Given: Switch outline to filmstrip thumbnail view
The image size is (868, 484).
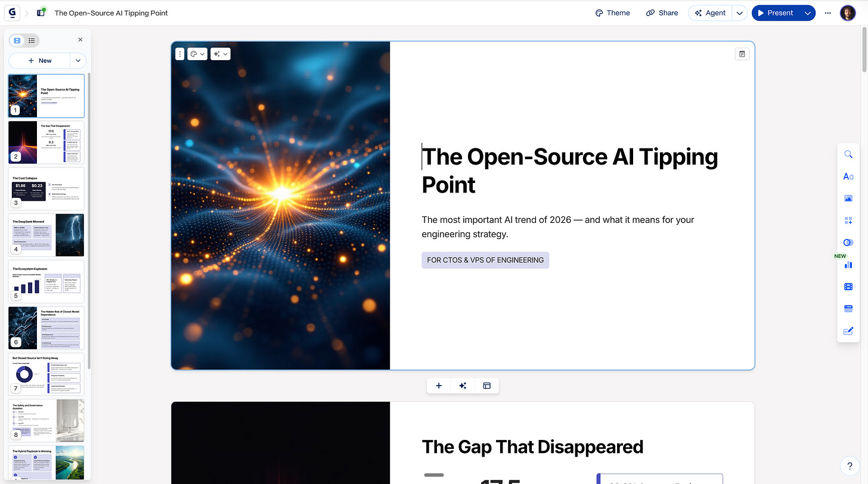Looking at the screenshot, I should coord(17,41).
